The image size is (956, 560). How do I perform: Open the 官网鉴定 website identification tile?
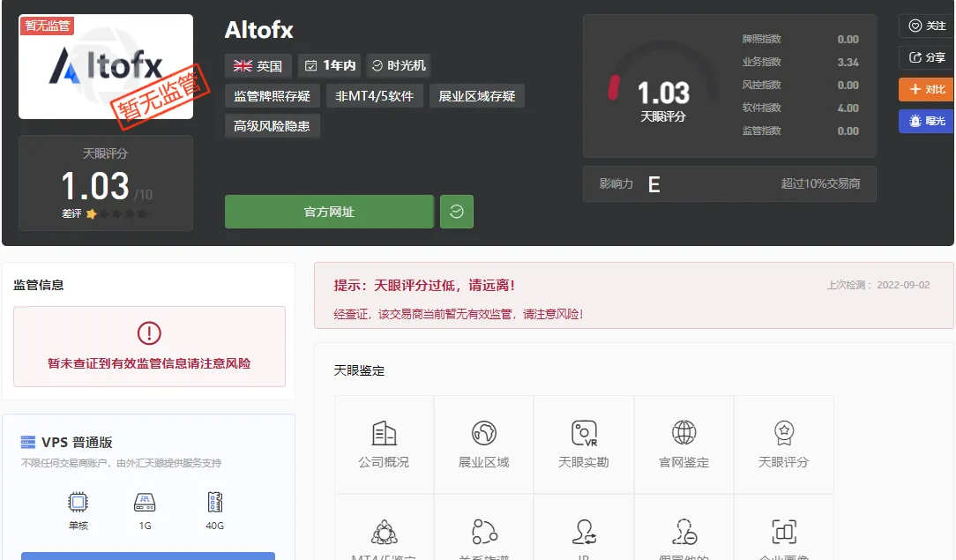684,444
